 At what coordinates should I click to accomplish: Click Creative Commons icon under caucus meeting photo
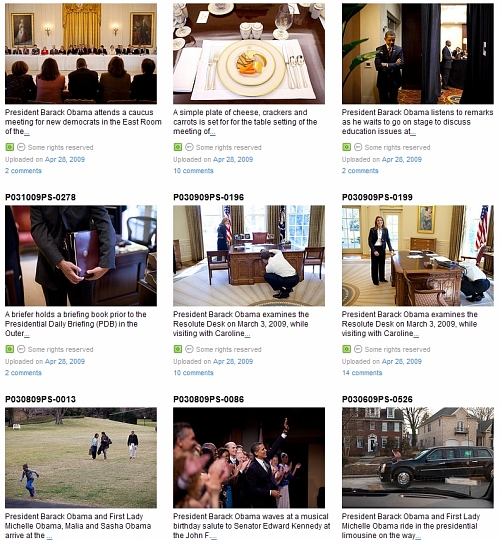(21, 147)
